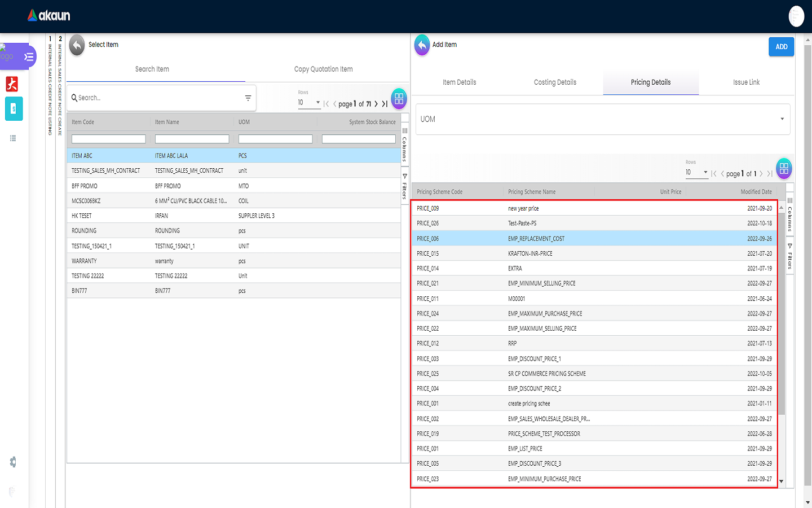Open the Filters side panel in pricing grid
Screen dimensions: 812x508
789,257
